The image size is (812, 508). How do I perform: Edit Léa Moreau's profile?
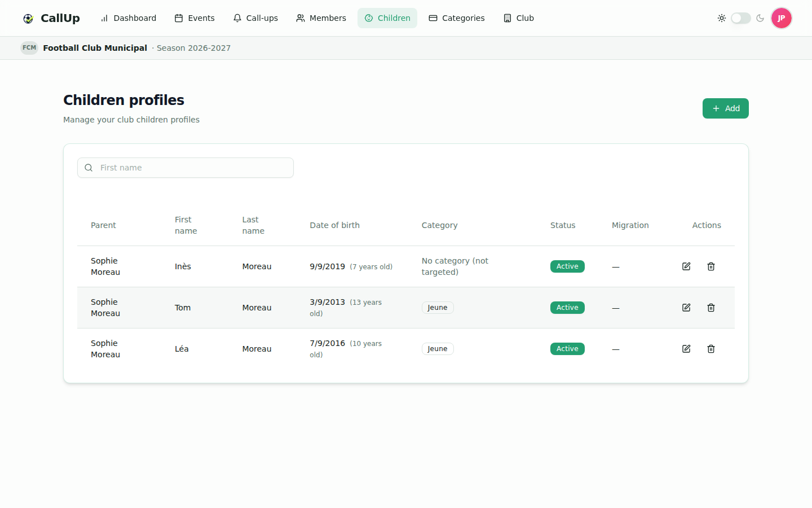(x=686, y=349)
